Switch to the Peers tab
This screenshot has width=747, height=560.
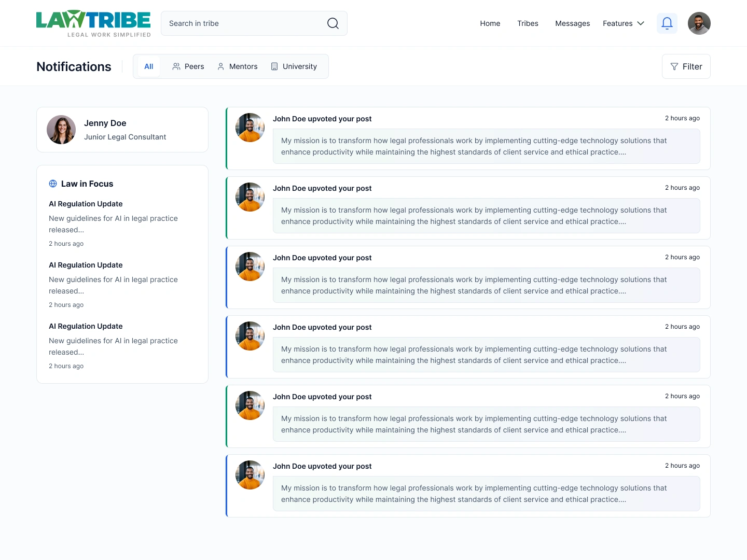188,66
